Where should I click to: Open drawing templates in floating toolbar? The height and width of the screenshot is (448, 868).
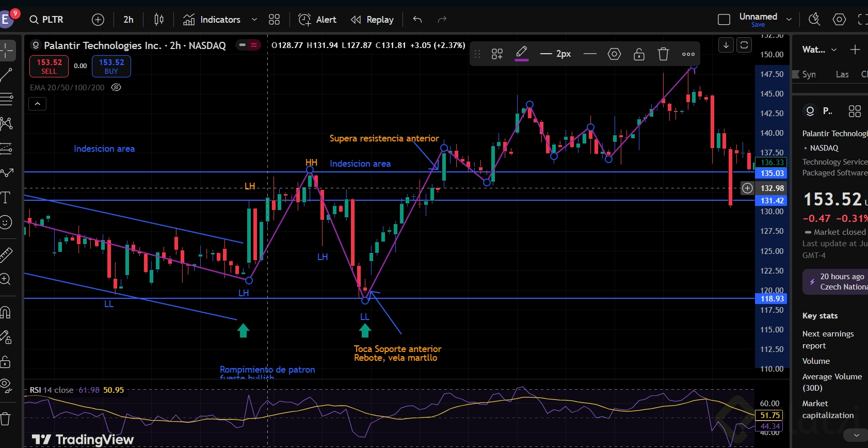click(x=497, y=54)
